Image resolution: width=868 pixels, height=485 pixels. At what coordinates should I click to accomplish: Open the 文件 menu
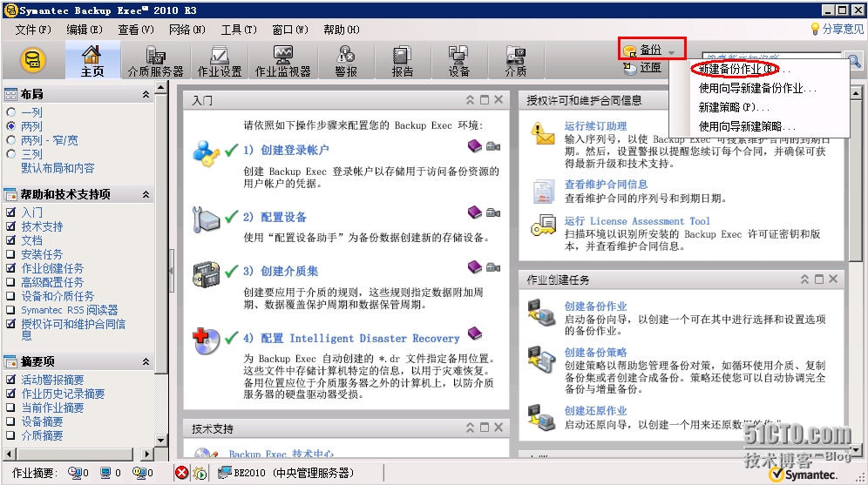click(x=32, y=30)
